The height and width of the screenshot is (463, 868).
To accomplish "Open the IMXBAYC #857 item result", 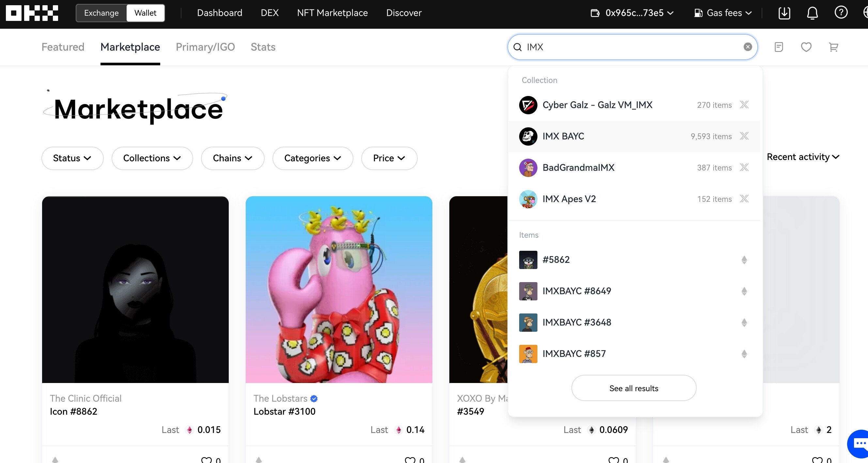I will coord(633,354).
